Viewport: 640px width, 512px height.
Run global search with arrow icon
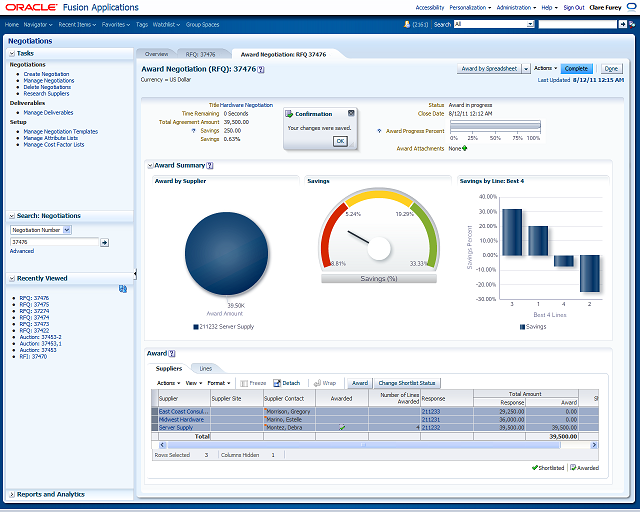tap(622, 24)
